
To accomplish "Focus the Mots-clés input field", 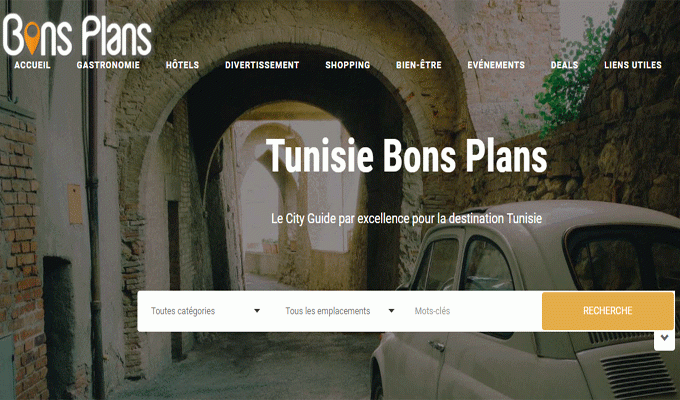I will click(x=474, y=311).
